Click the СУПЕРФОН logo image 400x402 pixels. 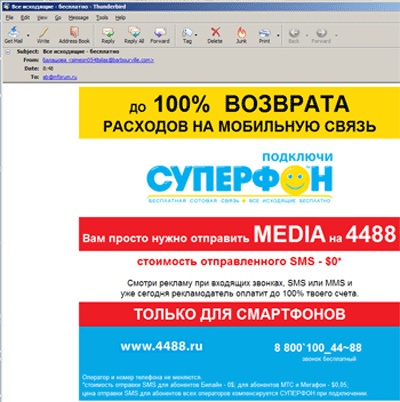pyautogui.click(x=240, y=183)
